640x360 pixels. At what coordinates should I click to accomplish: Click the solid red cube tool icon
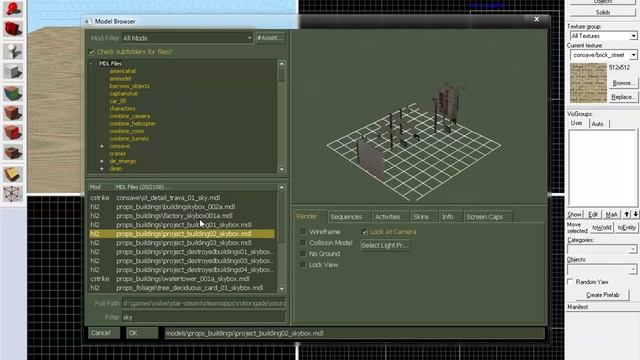(13, 29)
